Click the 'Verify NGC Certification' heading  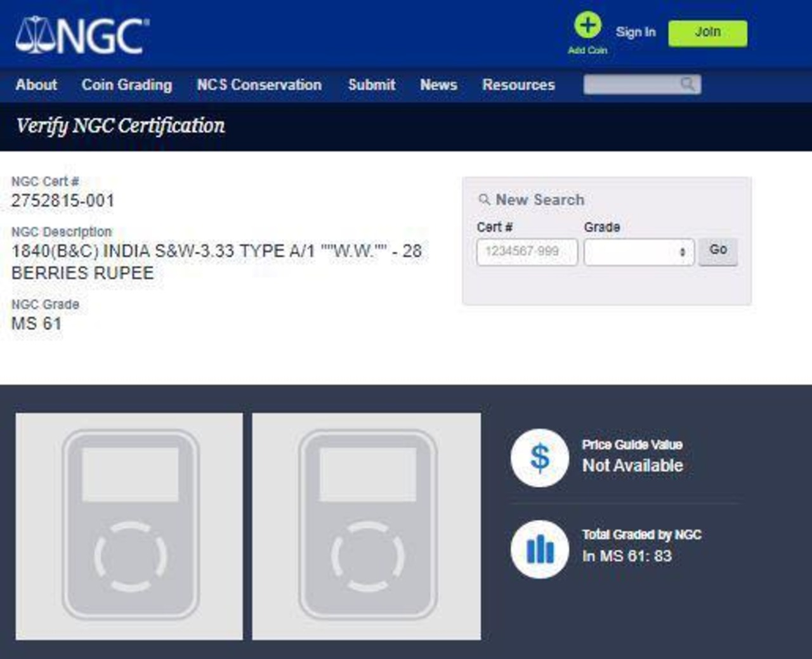coord(121,126)
